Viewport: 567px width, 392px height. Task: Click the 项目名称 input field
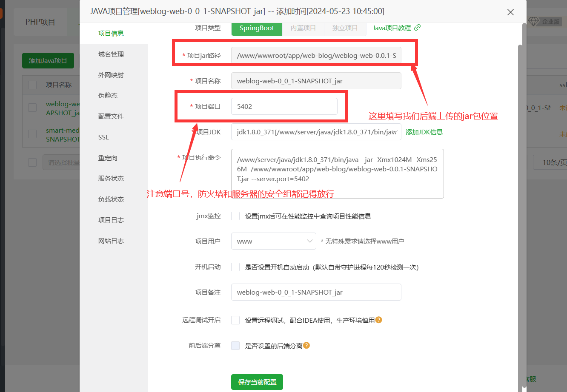click(316, 81)
